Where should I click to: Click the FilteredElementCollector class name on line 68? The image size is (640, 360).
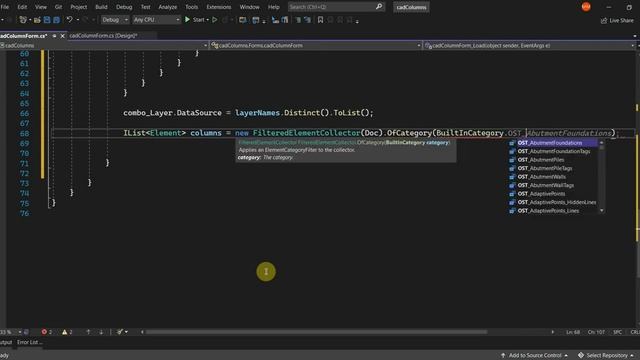click(306, 133)
